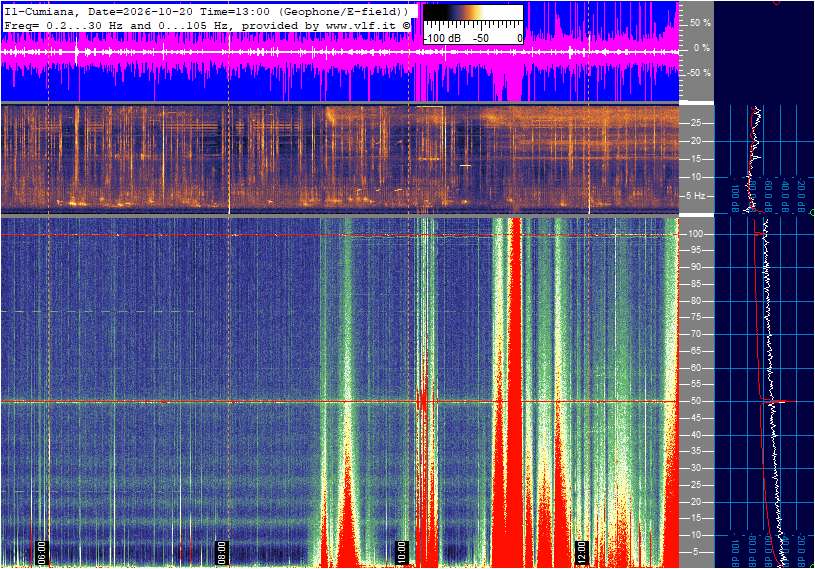Click the 06:00 time marker
815x569 pixels.
[42, 553]
